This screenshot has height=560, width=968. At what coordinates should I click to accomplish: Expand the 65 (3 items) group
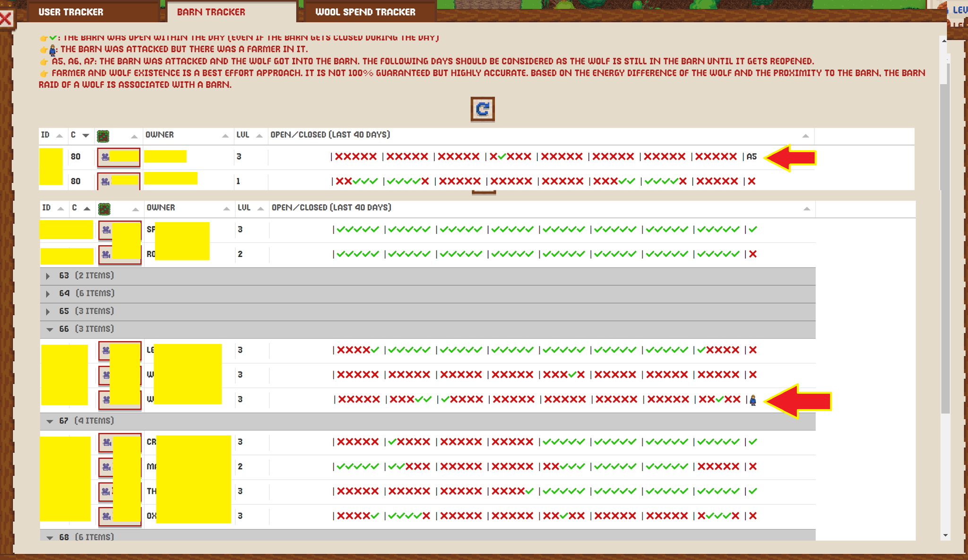[x=48, y=312]
